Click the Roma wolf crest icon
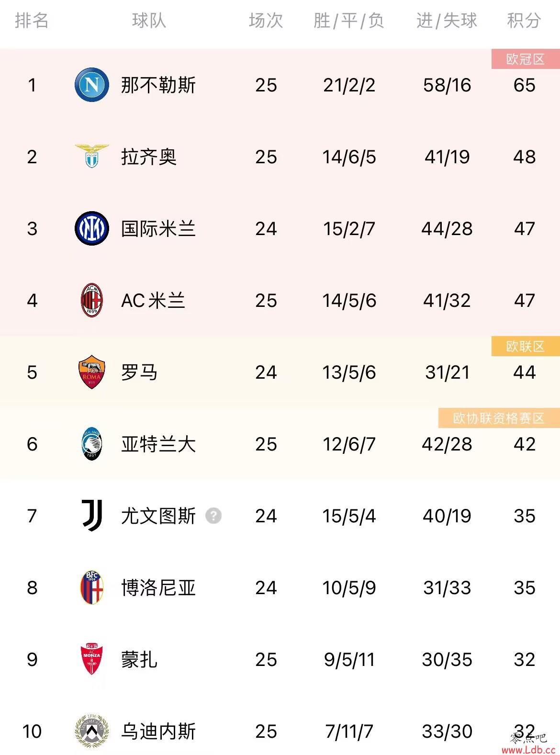 (x=92, y=372)
